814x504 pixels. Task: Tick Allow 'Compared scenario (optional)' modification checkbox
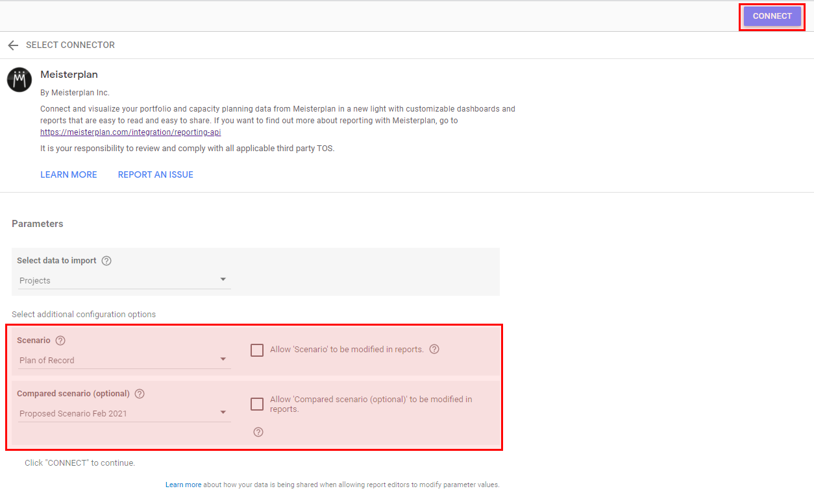tap(257, 404)
